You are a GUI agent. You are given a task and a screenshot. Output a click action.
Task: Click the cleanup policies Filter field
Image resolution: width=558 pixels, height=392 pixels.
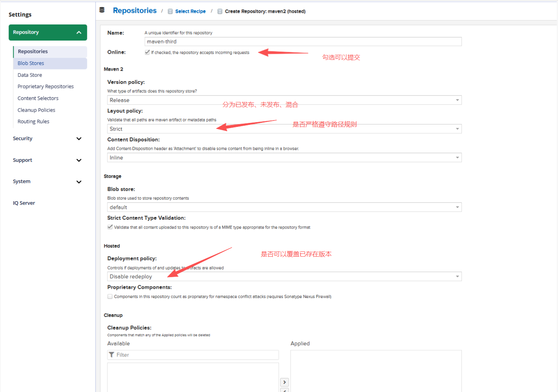click(193, 355)
